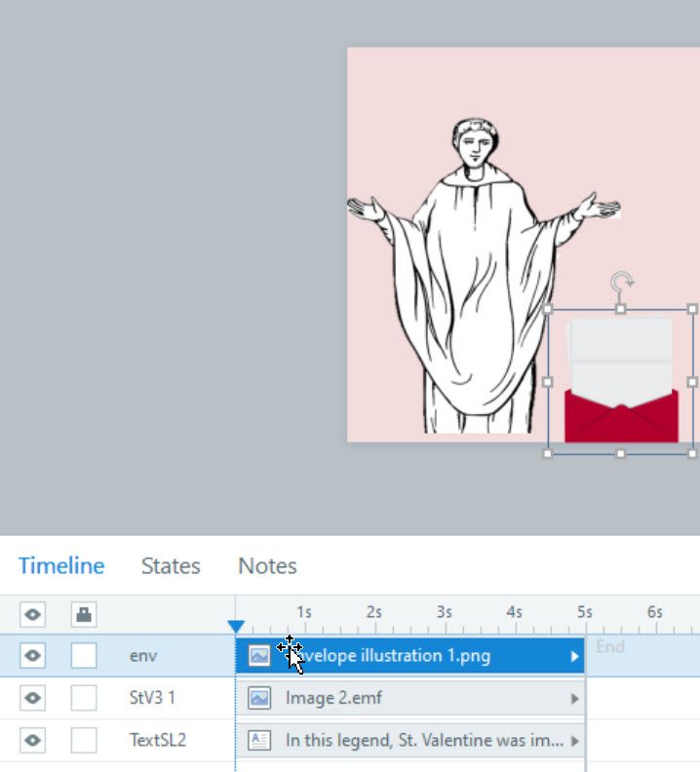Click the 4s mark on ruler
700x772 pixels.
point(515,612)
